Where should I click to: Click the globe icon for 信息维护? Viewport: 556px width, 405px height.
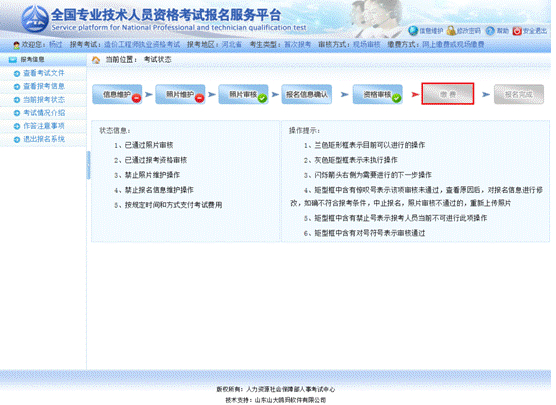413,31
